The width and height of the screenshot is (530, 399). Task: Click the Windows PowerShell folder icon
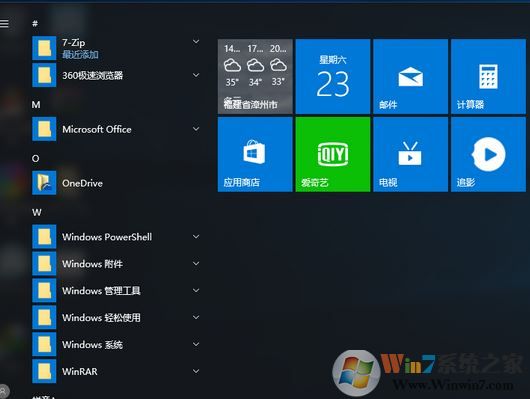44,237
